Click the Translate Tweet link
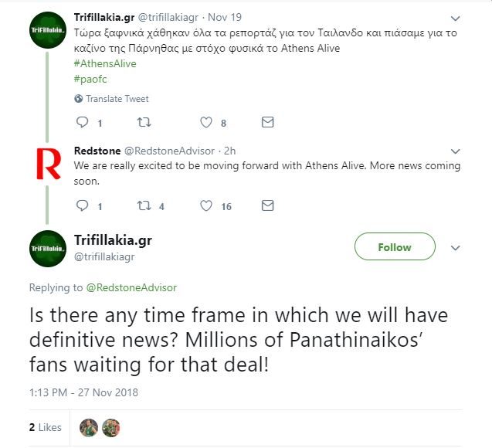The width and height of the screenshot is (492, 448). 117,99
